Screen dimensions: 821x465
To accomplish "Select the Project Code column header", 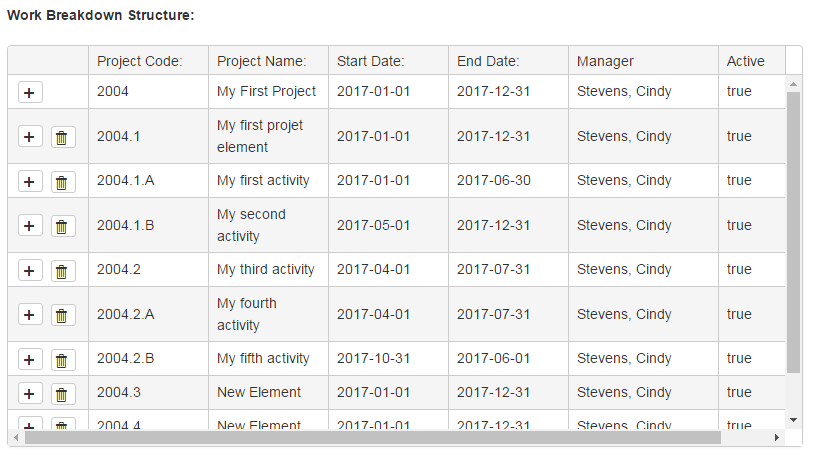I will click(139, 61).
